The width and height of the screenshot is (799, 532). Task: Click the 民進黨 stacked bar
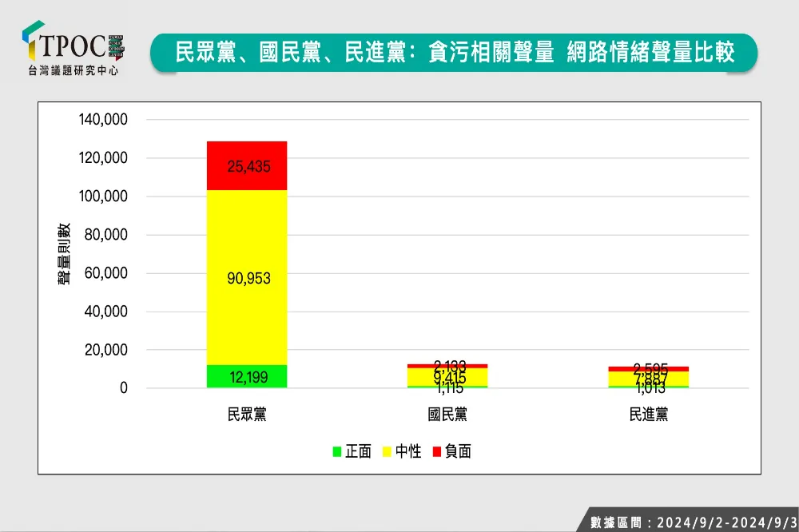pos(648,377)
